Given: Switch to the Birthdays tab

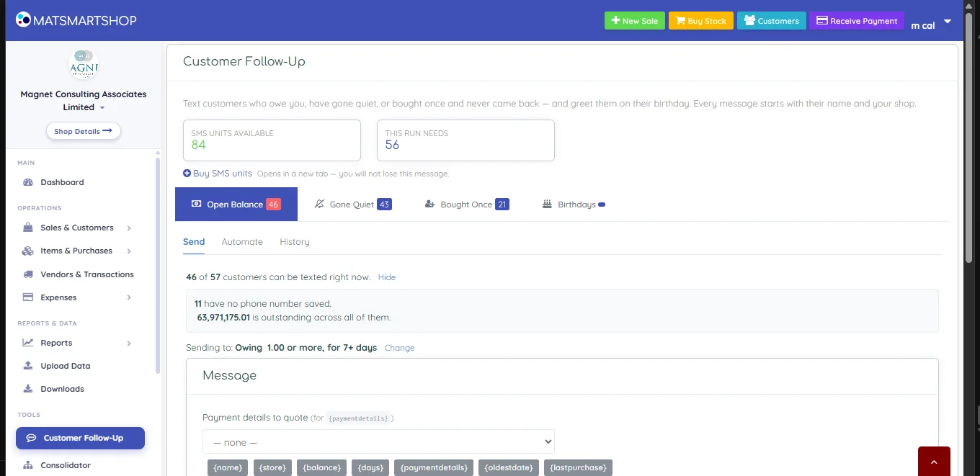Looking at the screenshot, I should pyautogui.click(x=574, y=205).
